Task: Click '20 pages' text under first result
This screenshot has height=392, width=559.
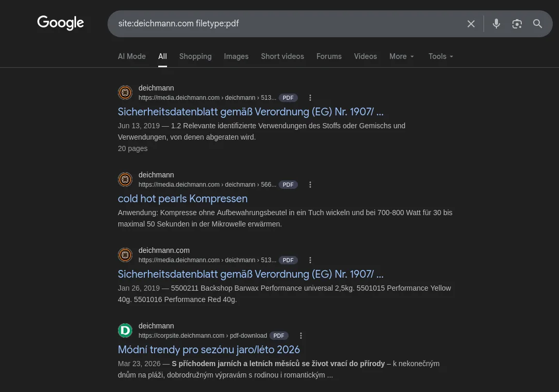Action: 132,148
